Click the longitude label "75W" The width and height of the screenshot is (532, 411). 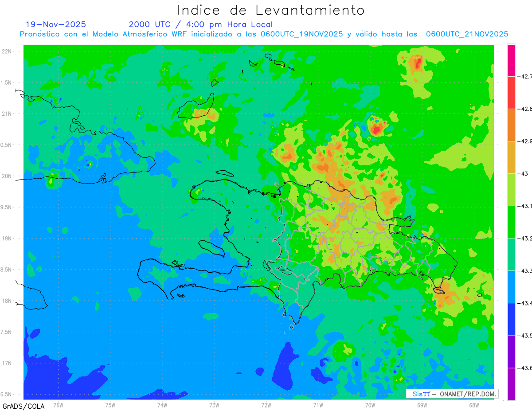click(110, 405)
